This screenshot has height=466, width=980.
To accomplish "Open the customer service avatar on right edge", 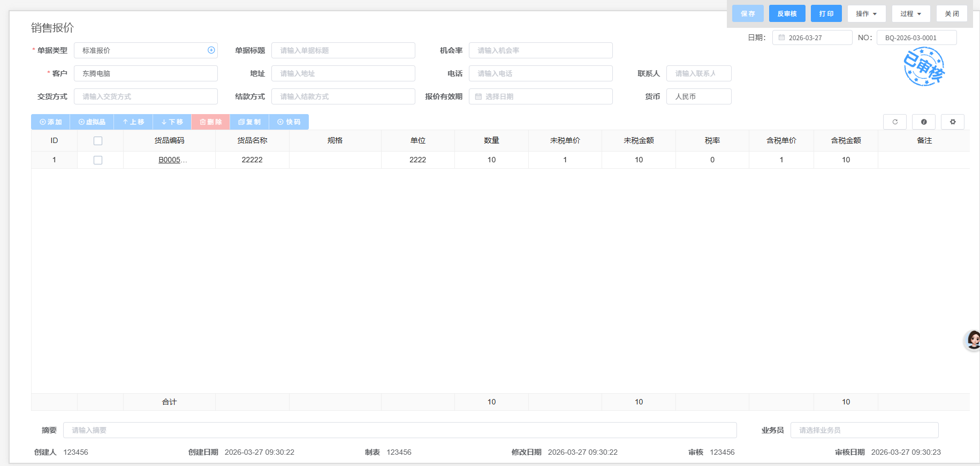I will (x=973, y=340).
